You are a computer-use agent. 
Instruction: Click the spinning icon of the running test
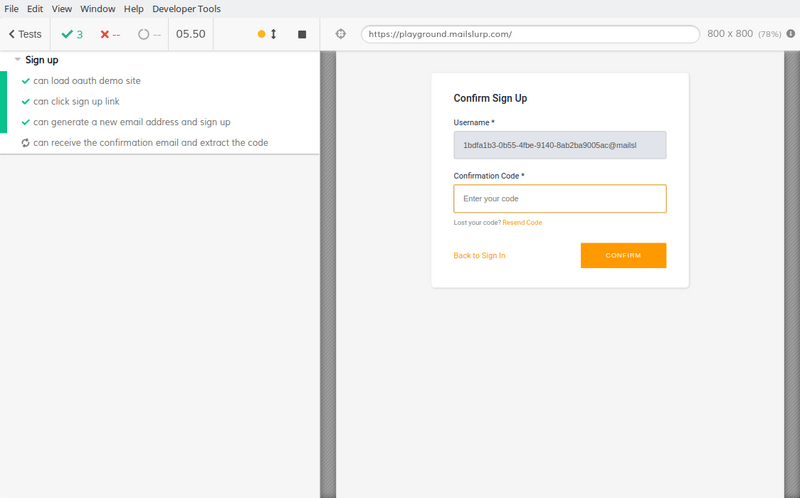click(x=25, y=143)
